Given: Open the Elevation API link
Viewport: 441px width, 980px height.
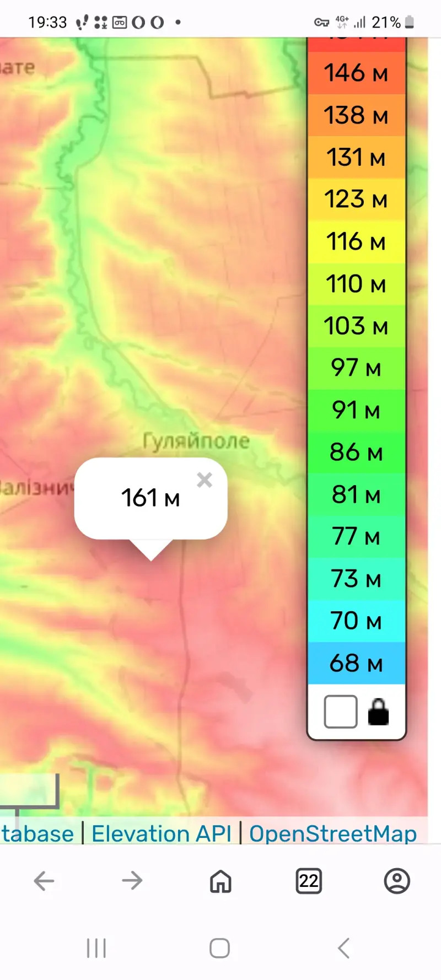Looking at the screenshot, I should click(162, 833).
